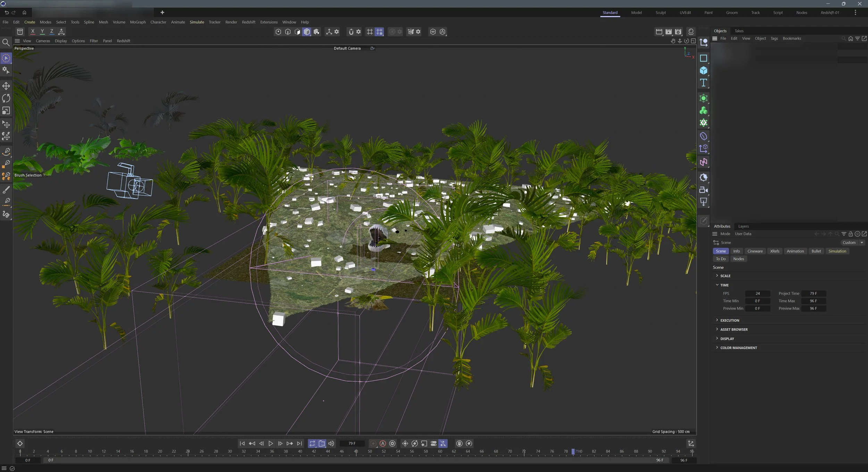
Task: Click the FPS value field
Action: point(758,293)
